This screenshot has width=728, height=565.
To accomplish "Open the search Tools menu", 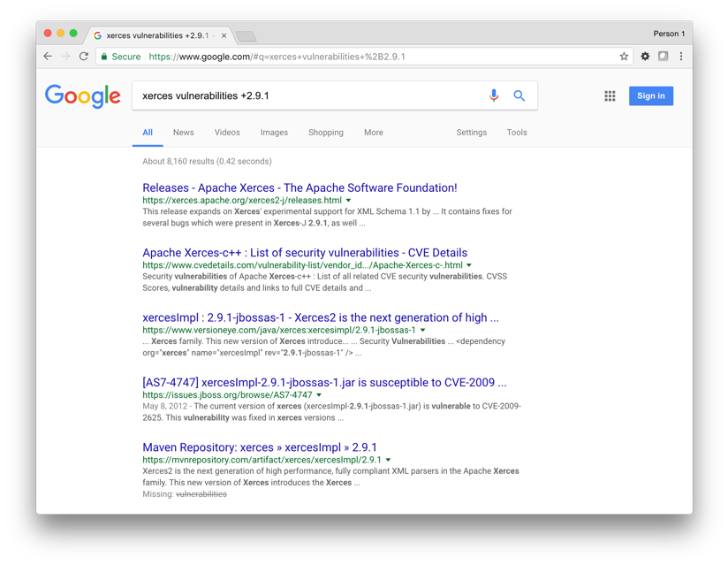I will 517,133.
